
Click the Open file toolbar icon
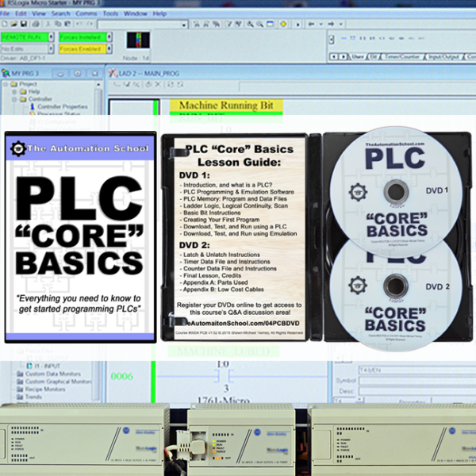(x=14, y=24)
